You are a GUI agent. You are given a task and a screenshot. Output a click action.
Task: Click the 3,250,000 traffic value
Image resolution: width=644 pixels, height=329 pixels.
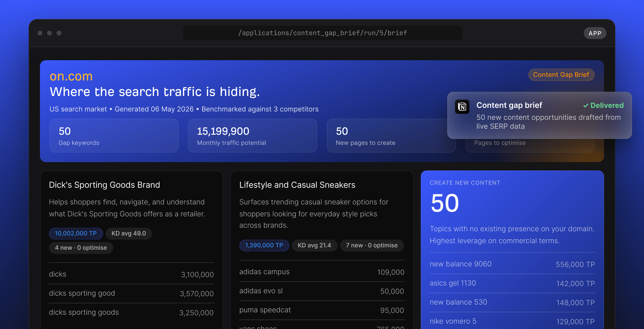196,313
